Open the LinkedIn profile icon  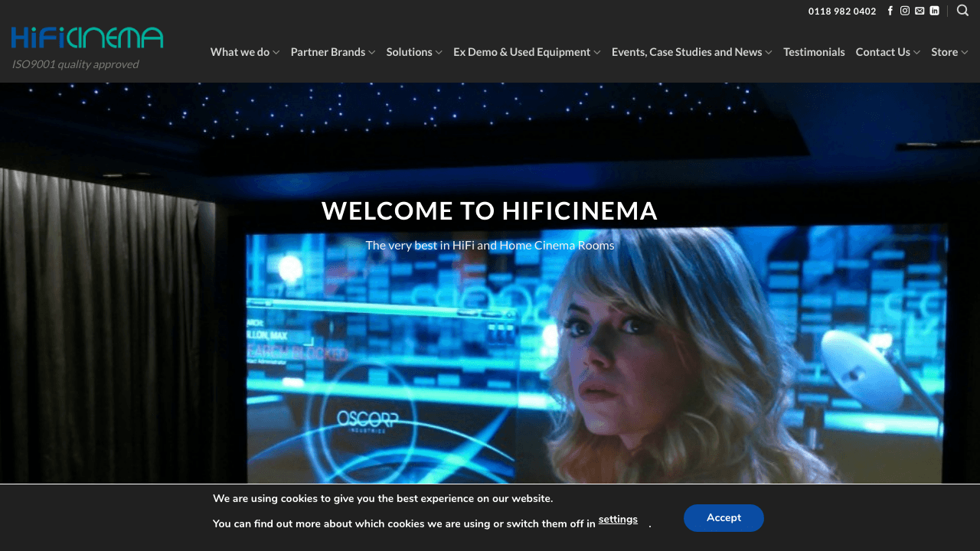point(934,11)
